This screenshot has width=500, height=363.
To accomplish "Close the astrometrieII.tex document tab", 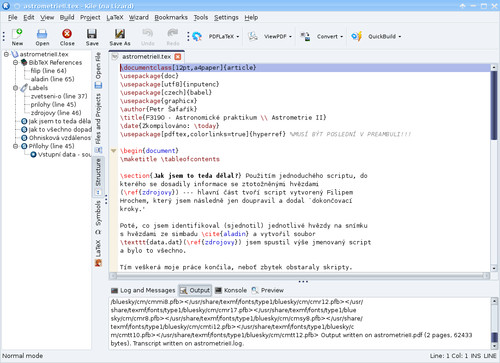I will (178, 57).
